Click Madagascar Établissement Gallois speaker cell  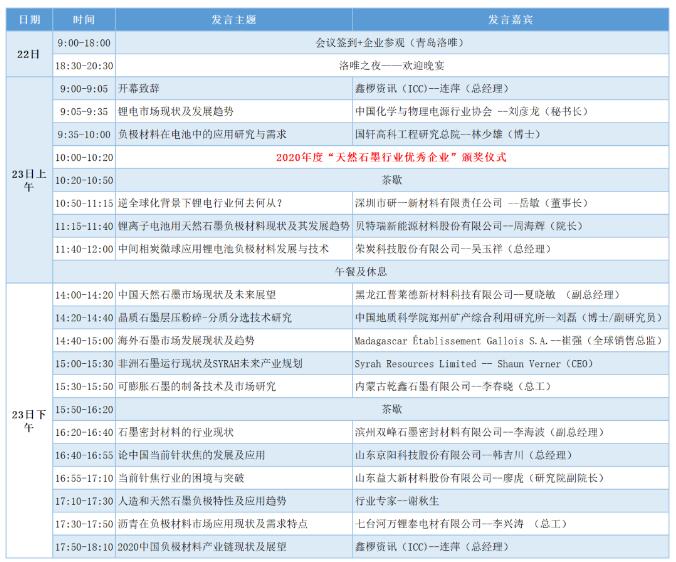510,340
